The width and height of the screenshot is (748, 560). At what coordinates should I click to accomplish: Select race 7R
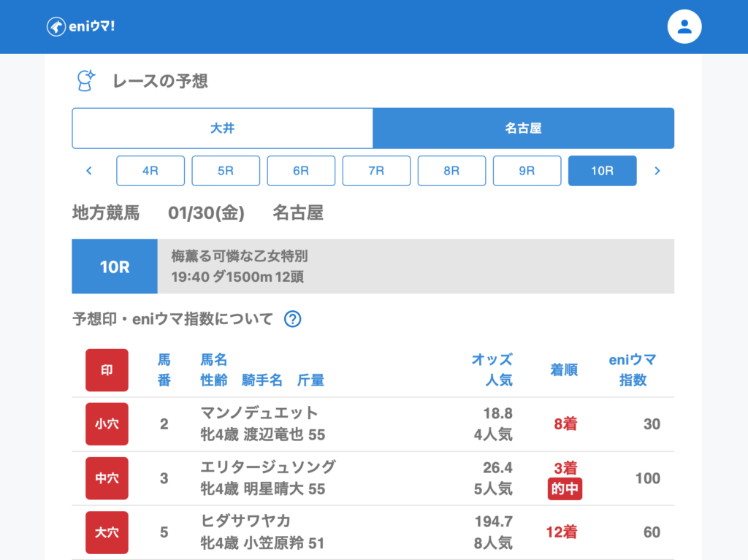pyautogui.click(x=376, y=171)
